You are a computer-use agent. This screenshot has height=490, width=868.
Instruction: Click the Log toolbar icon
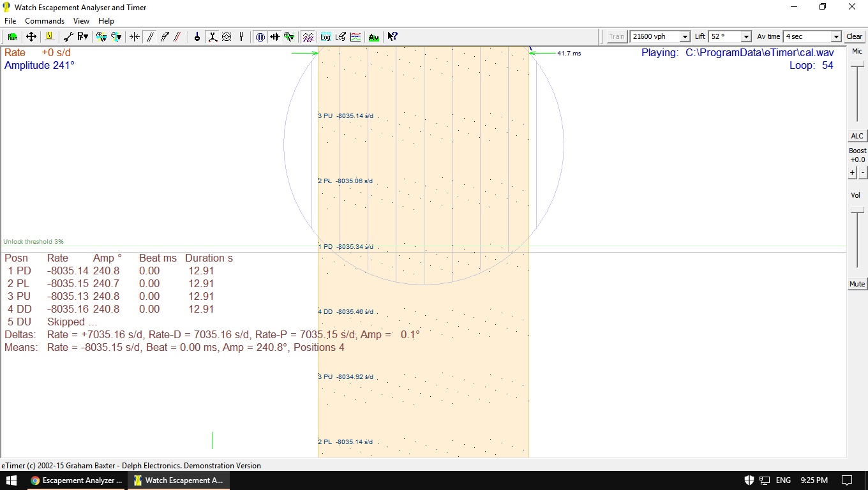[x=325, y=37]
